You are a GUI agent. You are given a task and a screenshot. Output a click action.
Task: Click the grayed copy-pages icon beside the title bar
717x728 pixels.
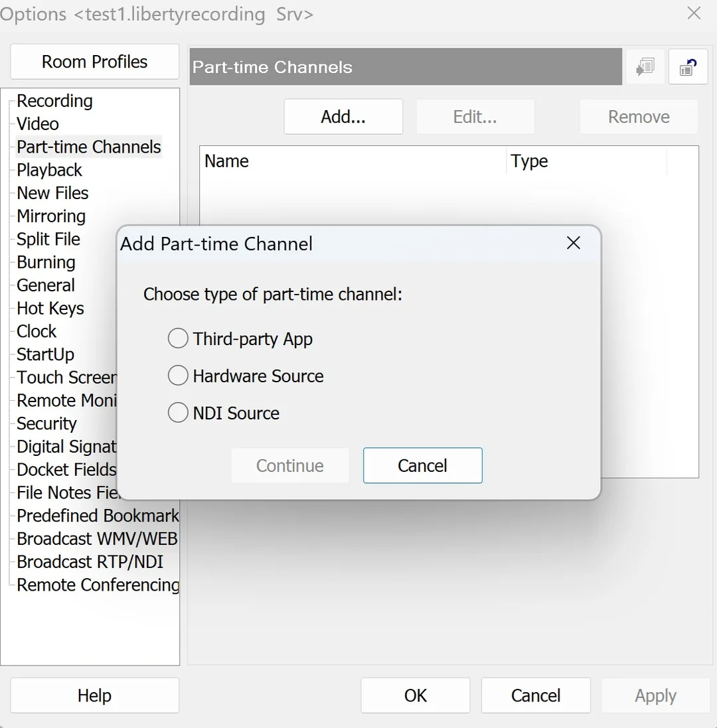(645, 67)
